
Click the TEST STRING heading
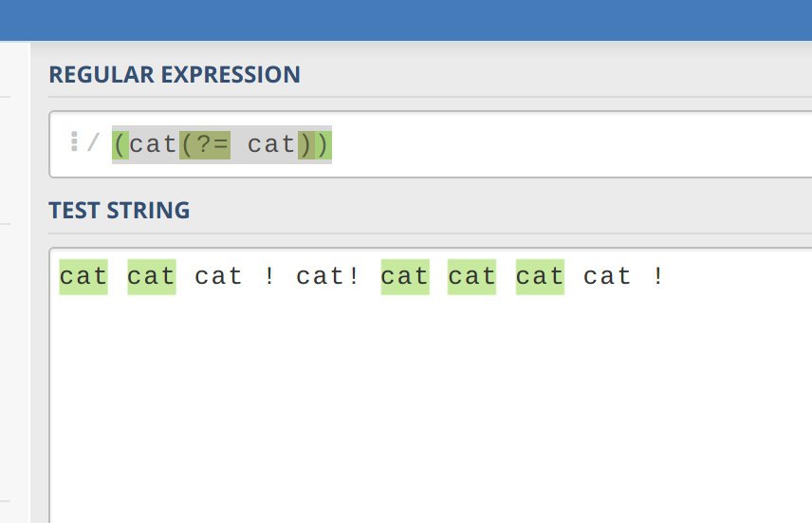120,210
